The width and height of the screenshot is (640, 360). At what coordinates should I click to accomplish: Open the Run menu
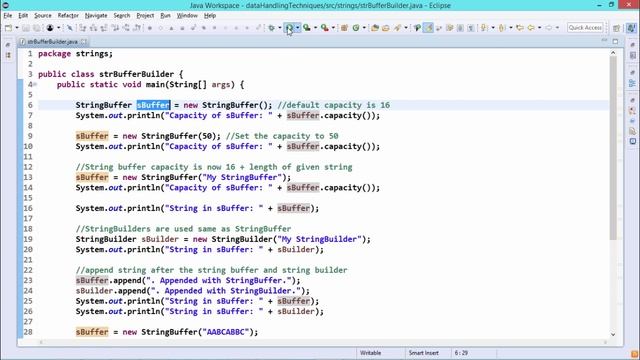point(165,16)
